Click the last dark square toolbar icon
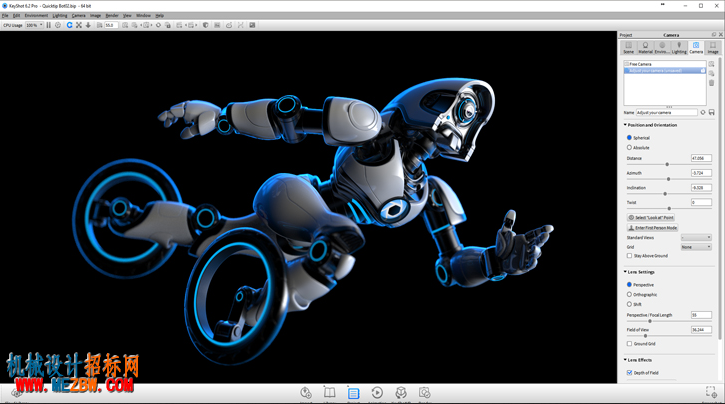This screenshot has width=725, height=404. 252,25
